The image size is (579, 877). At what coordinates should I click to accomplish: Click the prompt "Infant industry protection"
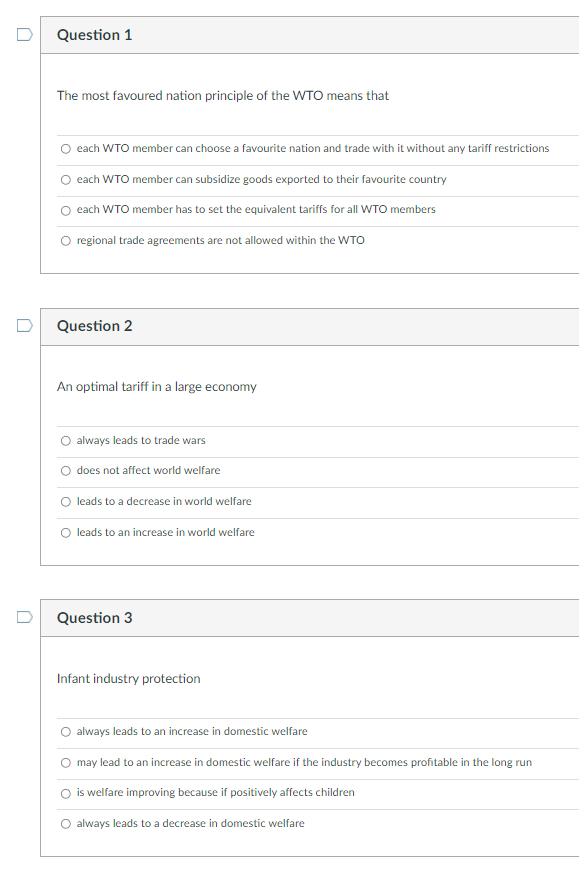128,678
